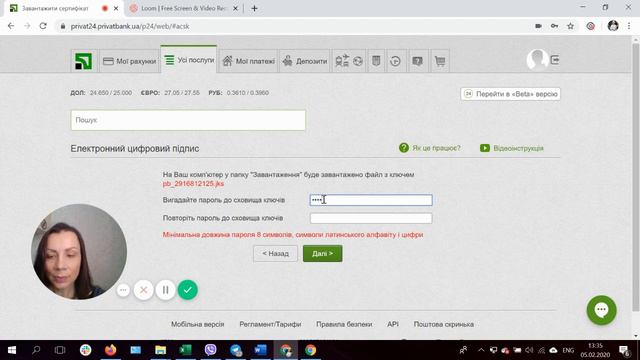Screen dimensions: 640x360
Task: Click the ENG language indicator
Action: 568,350
